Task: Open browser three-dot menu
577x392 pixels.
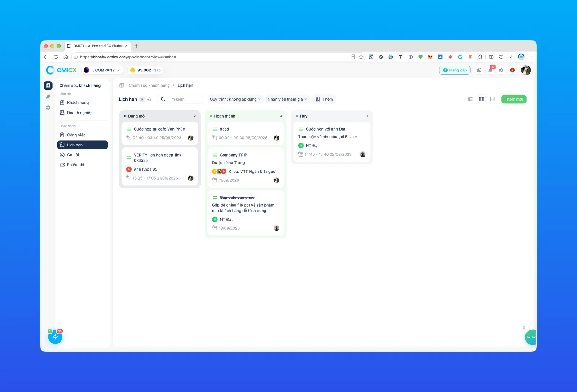Action: click(531, 57)
